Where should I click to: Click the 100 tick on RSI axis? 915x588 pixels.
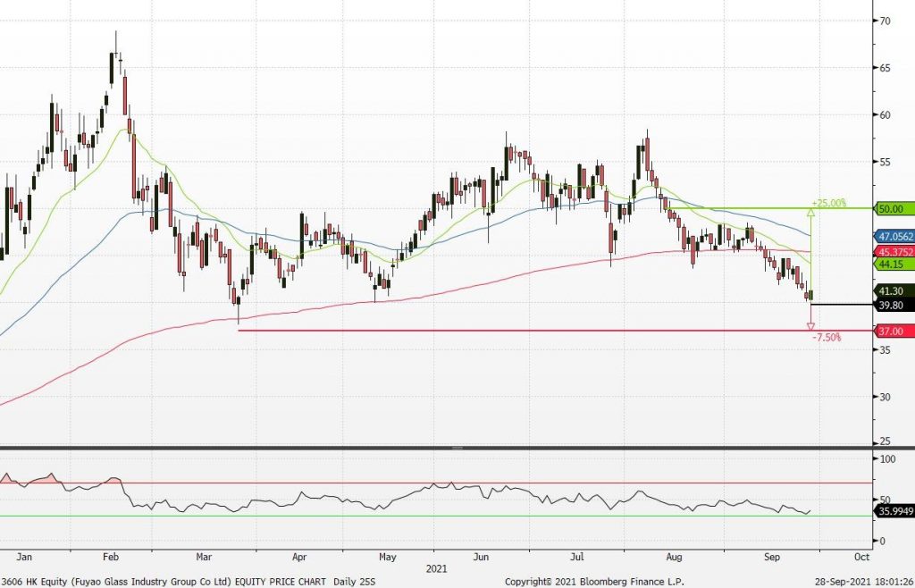887,459
